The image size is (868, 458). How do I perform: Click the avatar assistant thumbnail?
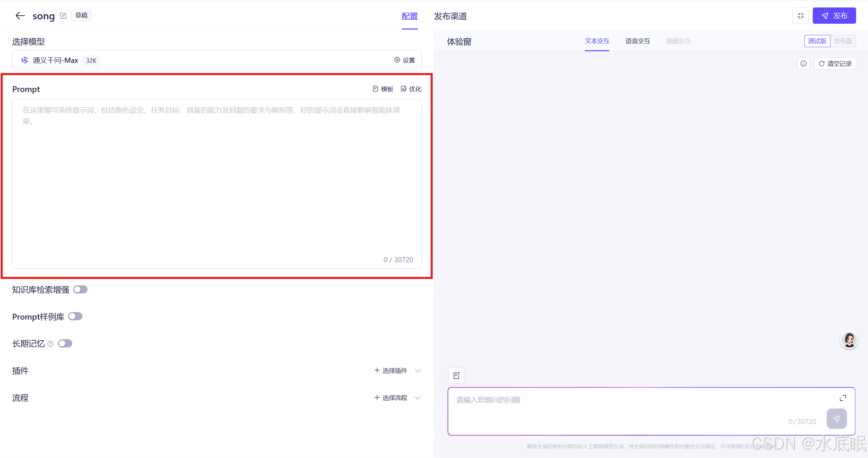pyautogui.click(x=849, y=340)
